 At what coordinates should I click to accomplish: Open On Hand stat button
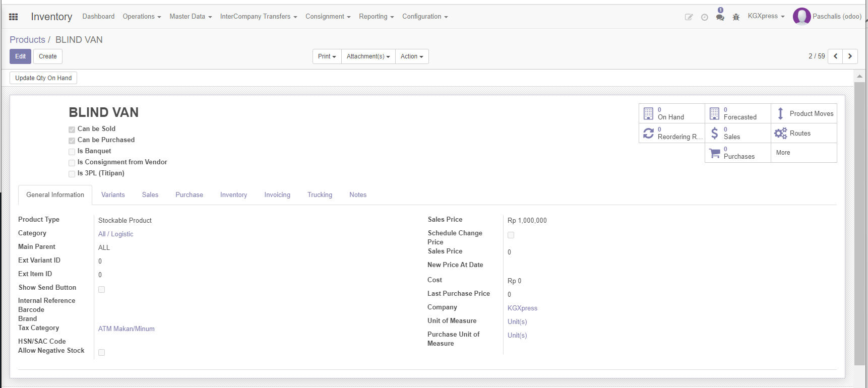(672, 113)
